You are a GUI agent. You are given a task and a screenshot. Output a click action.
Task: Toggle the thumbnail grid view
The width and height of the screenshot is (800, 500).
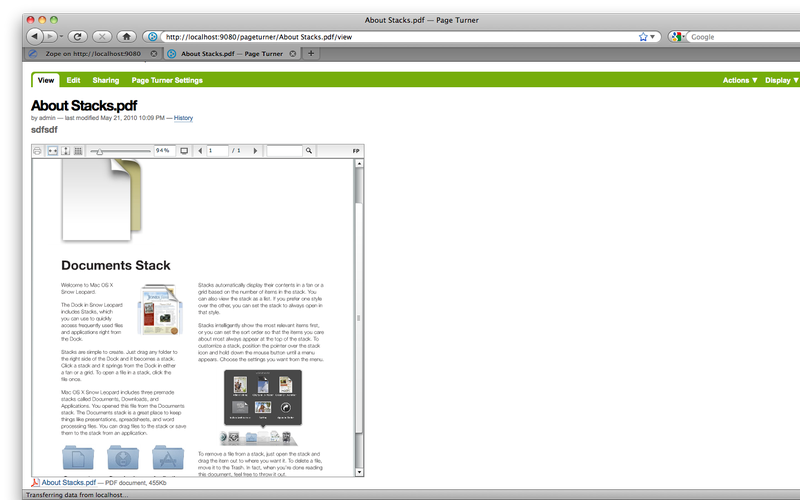click(78, 151)
